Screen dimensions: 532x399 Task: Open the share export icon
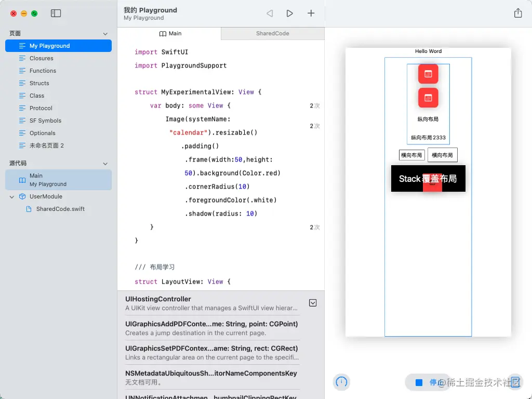[x=518, y=13]
